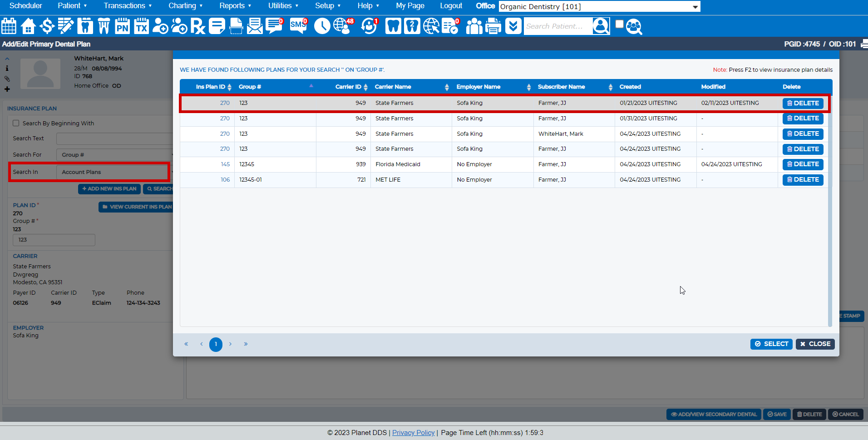Click the Search Patient input field
Image resolution: width=868 pixels, height=440 pixels.
pos(557,26)
